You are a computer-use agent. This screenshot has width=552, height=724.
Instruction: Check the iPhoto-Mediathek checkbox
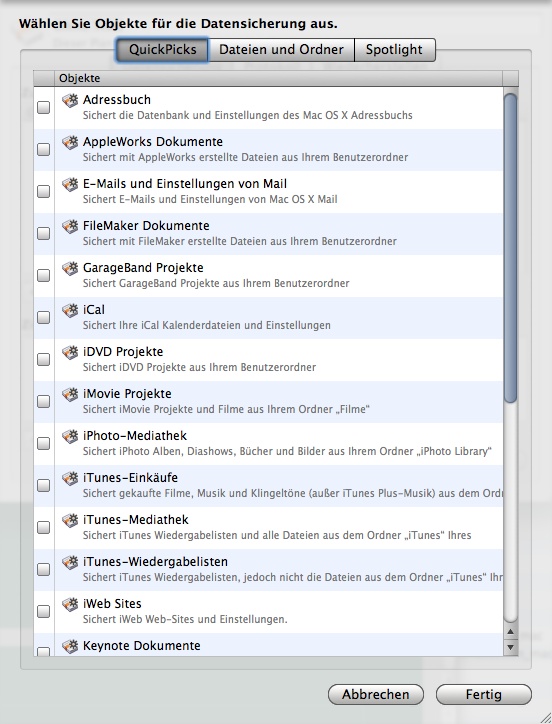tap(43, 444)
